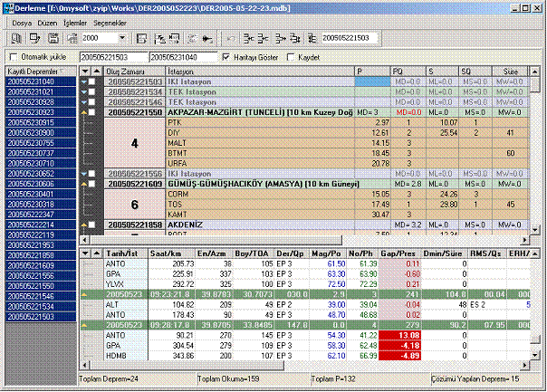
Task: Open the 2000 combo box dropdown
Action: (x=122, y=39)
